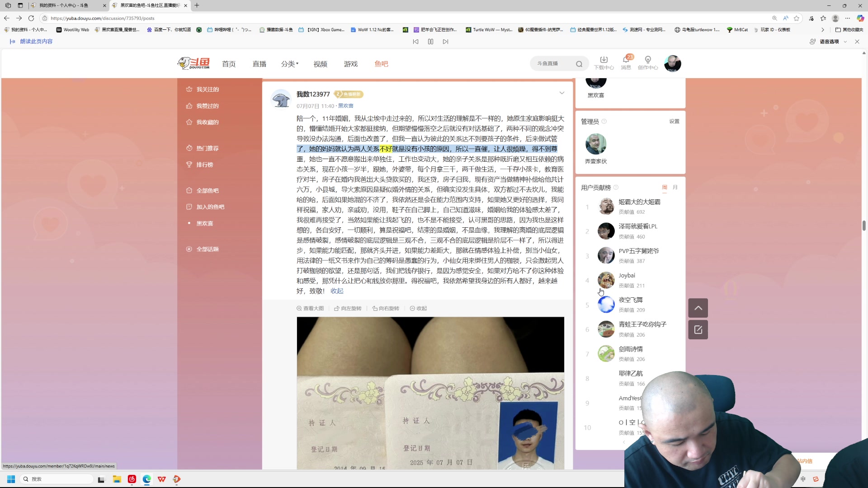Image resolution: width=868 pixels, height=488 pixels.
Task: Go to 游戏 in navigation
Action: click(351, 64)
